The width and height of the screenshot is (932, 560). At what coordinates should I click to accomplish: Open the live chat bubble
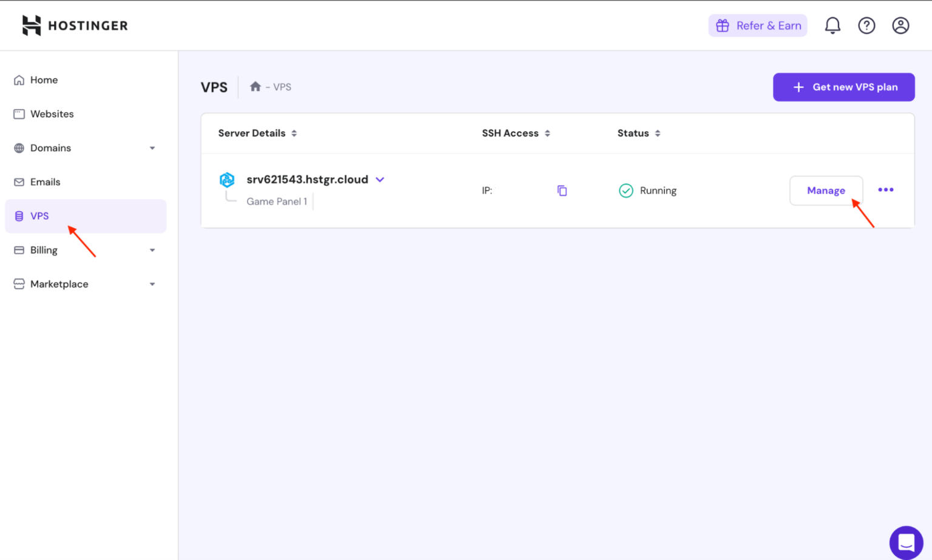pos(905,542)
